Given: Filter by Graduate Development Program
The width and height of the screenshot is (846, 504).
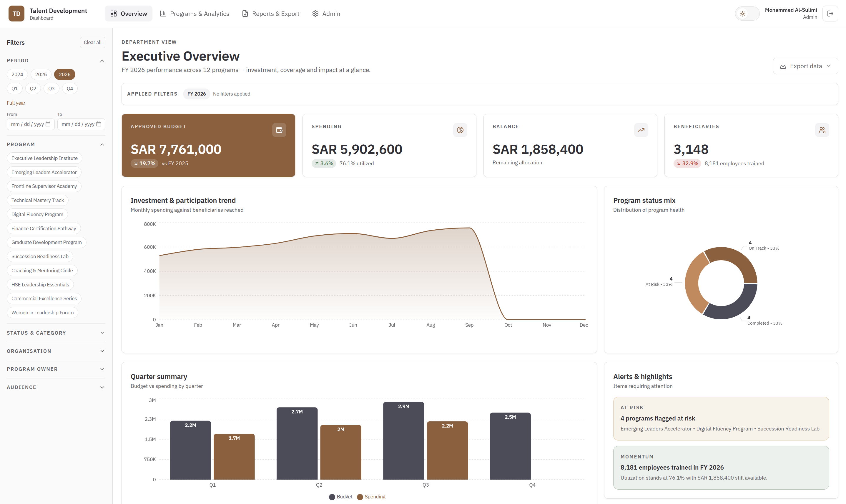Looking at the screenshot, I should (x=46, y=243).
